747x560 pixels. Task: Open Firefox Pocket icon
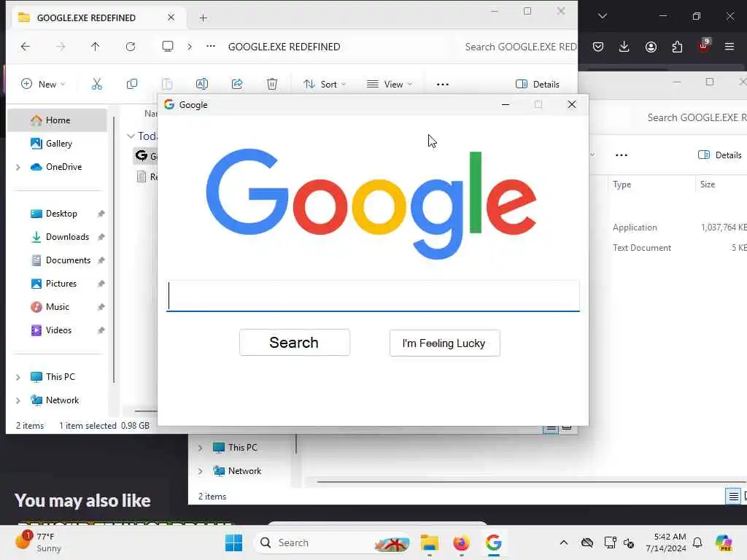(x=598, y=47)
